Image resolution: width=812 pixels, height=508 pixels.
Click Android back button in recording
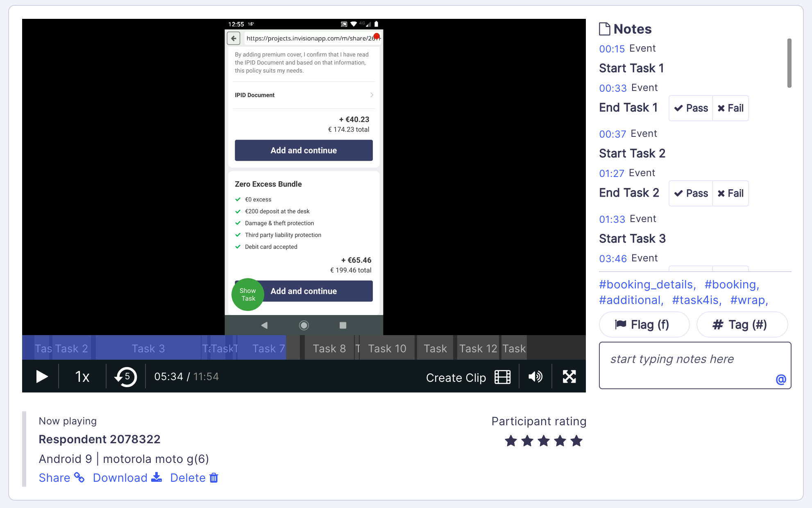[264, 325]
